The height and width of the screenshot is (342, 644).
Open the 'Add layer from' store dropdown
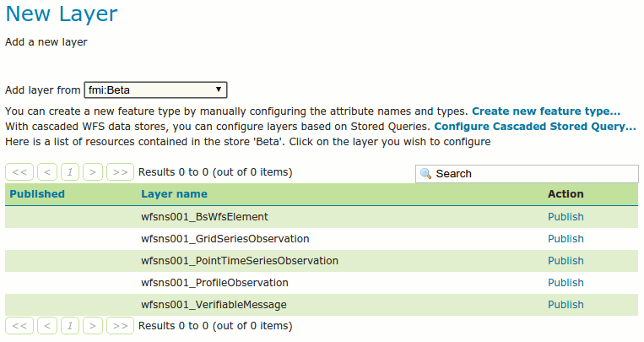(x=155, y=90)
